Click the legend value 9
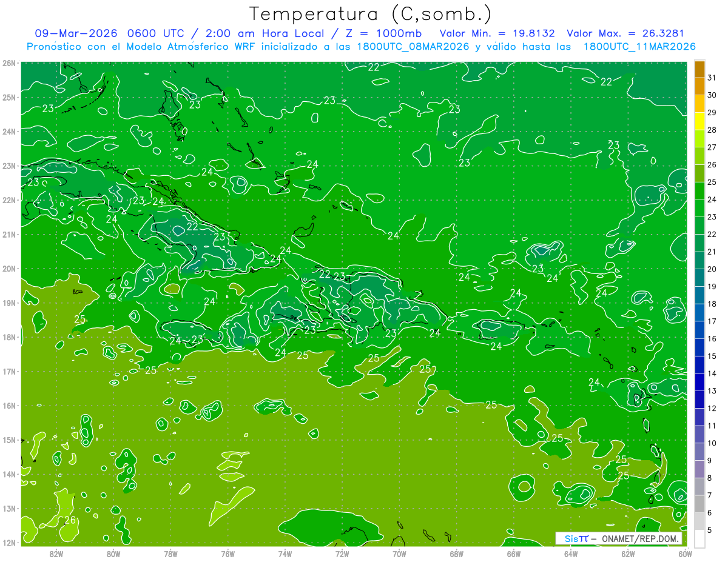Viewport: 728px width, 562px height. click(x=710, y=461)
